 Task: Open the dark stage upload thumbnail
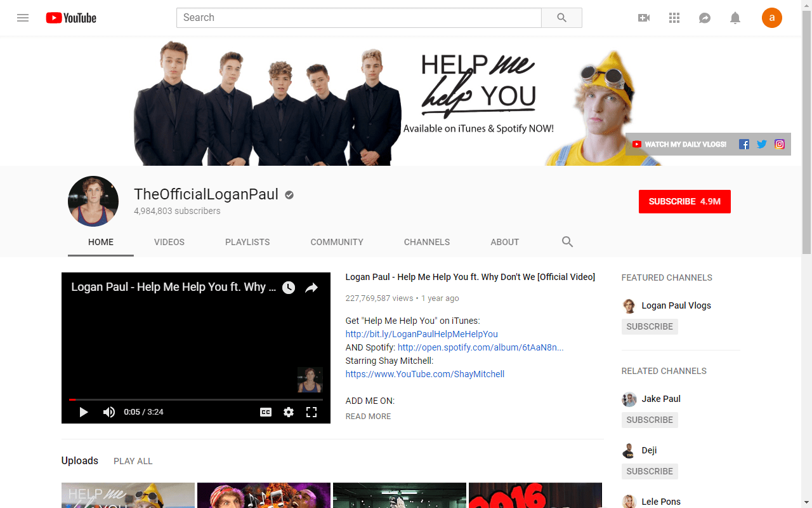pyautogui.click(x=400, y=495)
